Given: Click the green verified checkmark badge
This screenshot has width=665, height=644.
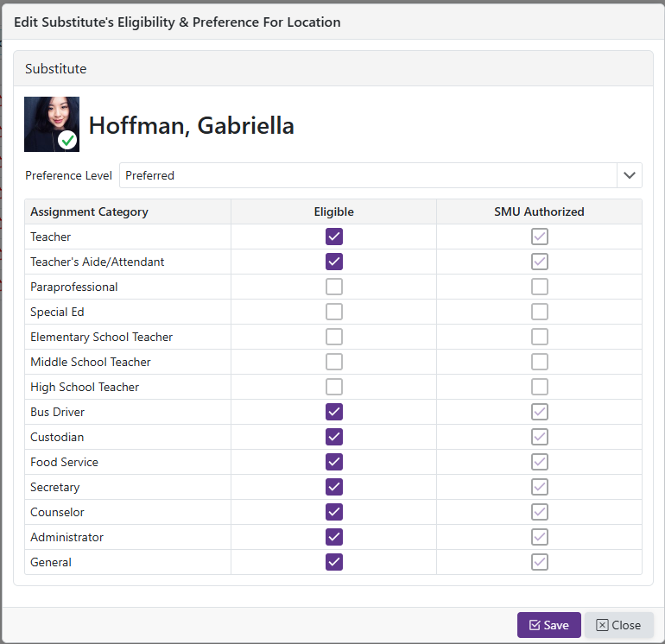Looking at the screenshot, I should click(x=67, y=140).
